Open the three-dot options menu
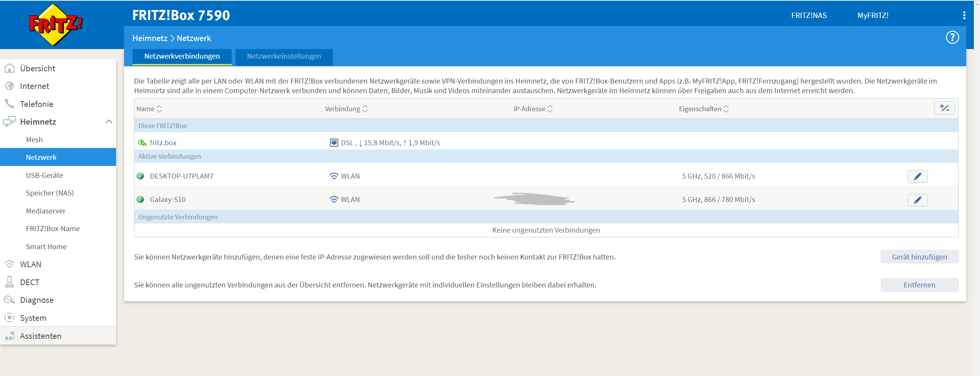Screen dimensions: 980x376 coord(964,15)
